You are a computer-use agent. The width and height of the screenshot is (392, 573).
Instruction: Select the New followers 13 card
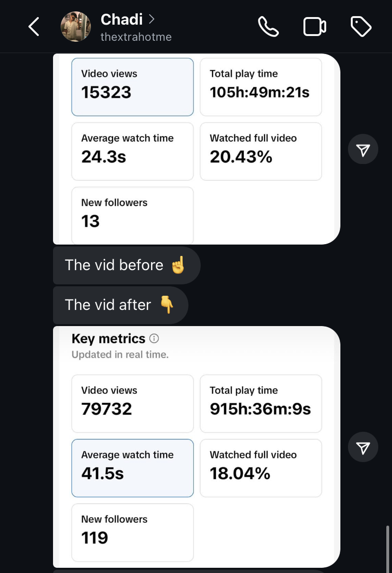[133, 216]
